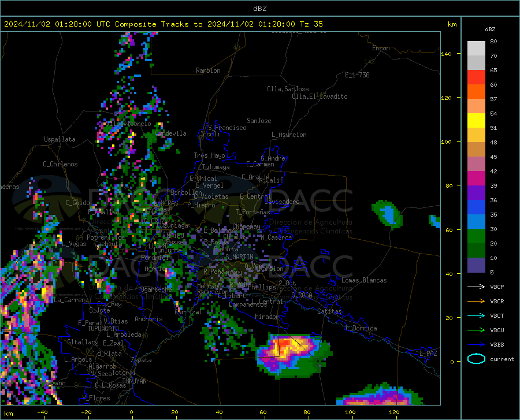Click the Mirador place label
Image resolution: width=520 pixels, height=420 pixels.
(x=266, y=317)
